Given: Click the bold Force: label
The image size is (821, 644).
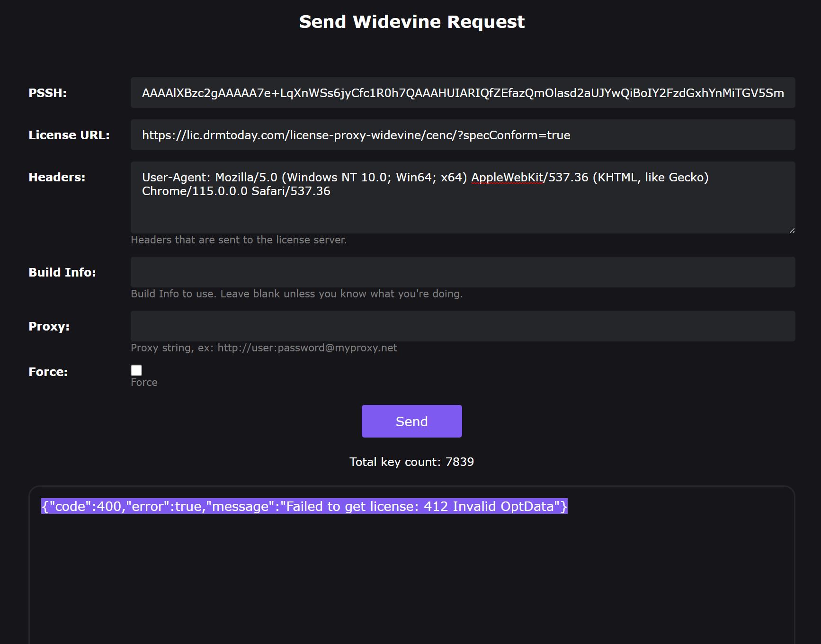Looking at the screenshot, I should [x=48, y=372].
